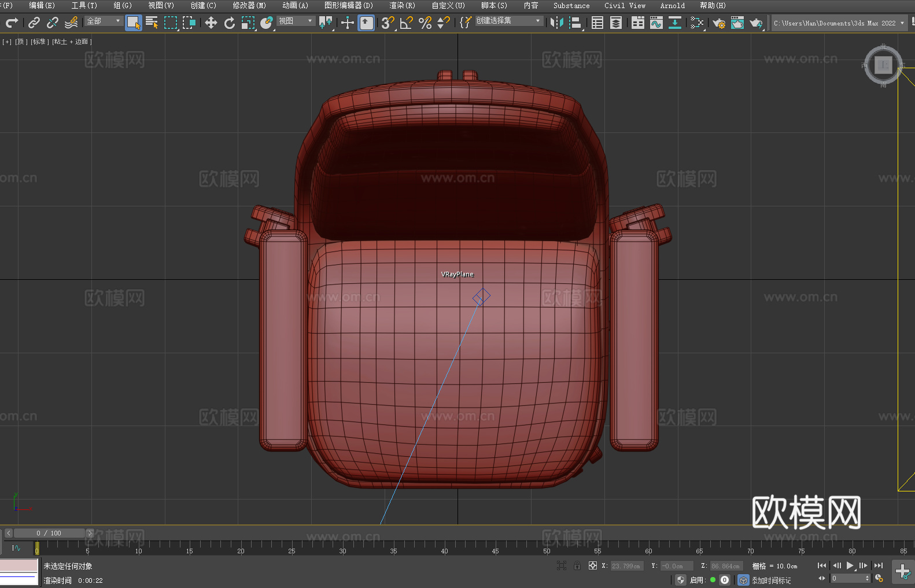Open Select by Name list icon
This screenshot has width=915, height=588.
[152, 23]
